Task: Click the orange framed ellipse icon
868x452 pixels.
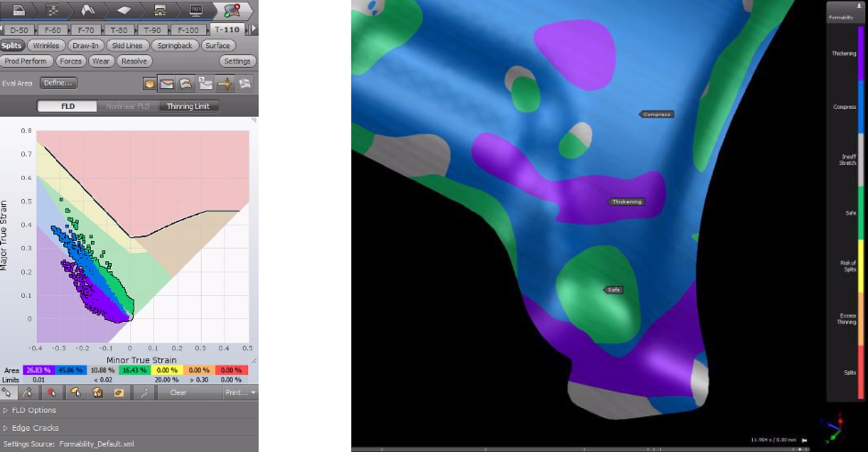Action: click(x=119, y=393)
